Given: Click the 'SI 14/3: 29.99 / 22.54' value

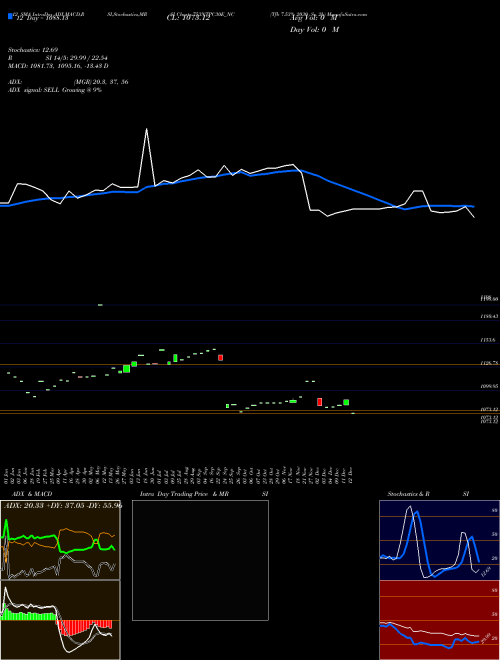Looking at the screenshot, I should [x=77, y=58].
